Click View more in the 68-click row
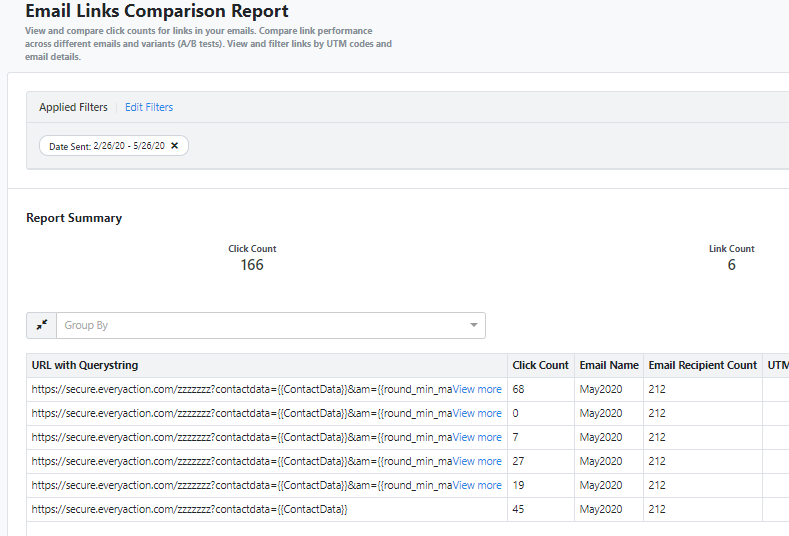 (477, 389)
